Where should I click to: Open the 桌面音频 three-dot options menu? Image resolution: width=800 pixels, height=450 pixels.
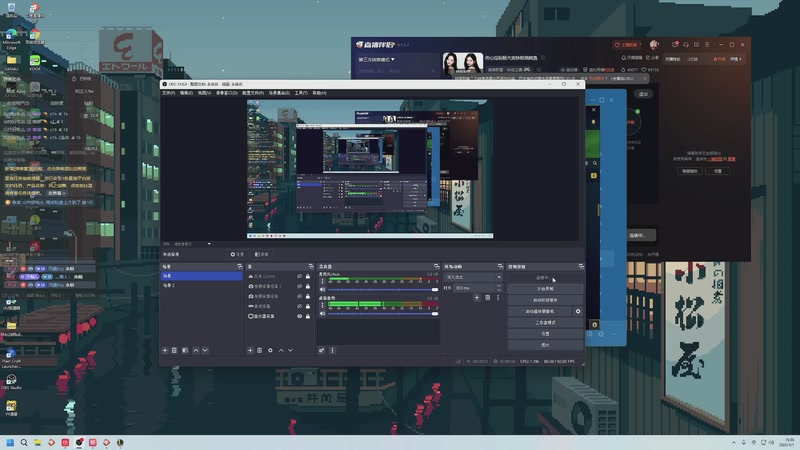click(322, 305)
